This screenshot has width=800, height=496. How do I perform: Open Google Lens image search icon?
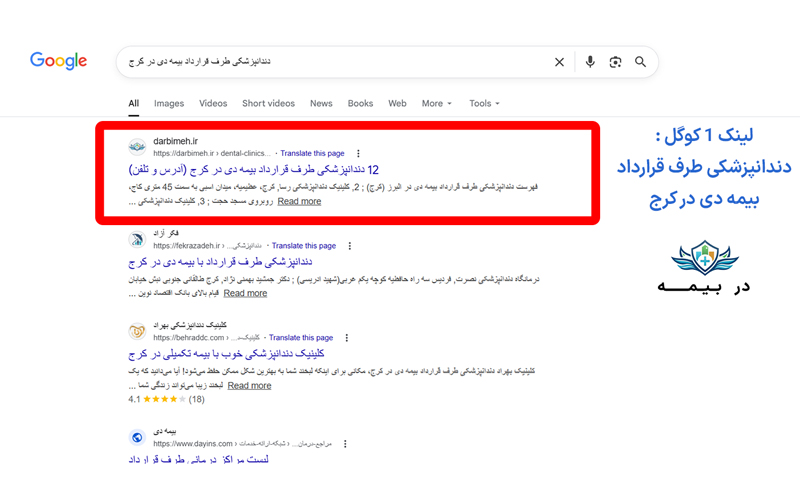tap(615, 62)
